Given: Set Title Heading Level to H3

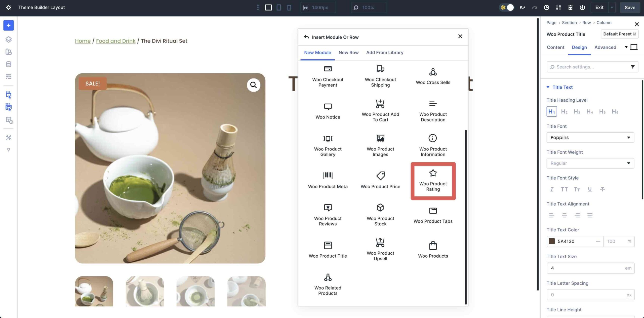Looking at the screenshot, I should 577,111.
